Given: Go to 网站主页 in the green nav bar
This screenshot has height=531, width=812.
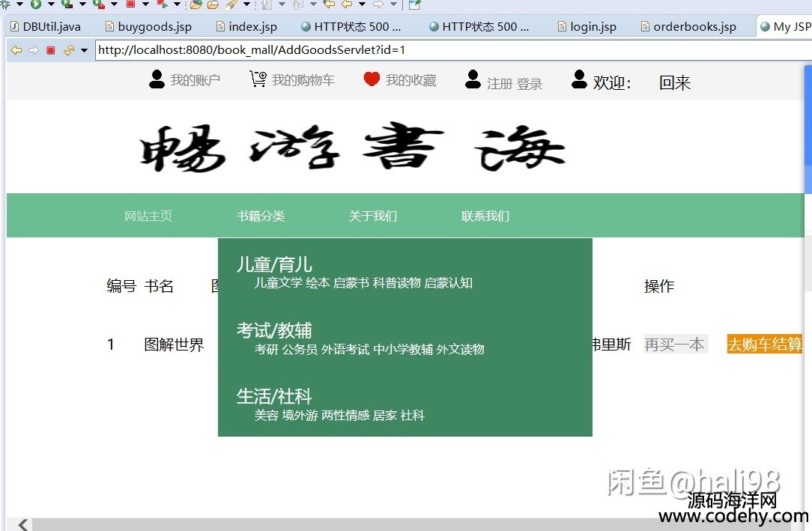Looking at the screenshot, I should pos(148,216).
